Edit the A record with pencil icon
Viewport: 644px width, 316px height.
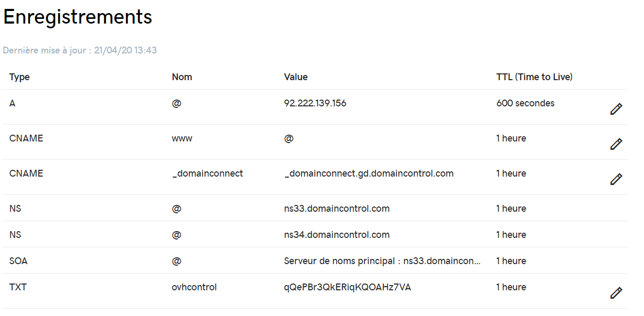point(616,109)
